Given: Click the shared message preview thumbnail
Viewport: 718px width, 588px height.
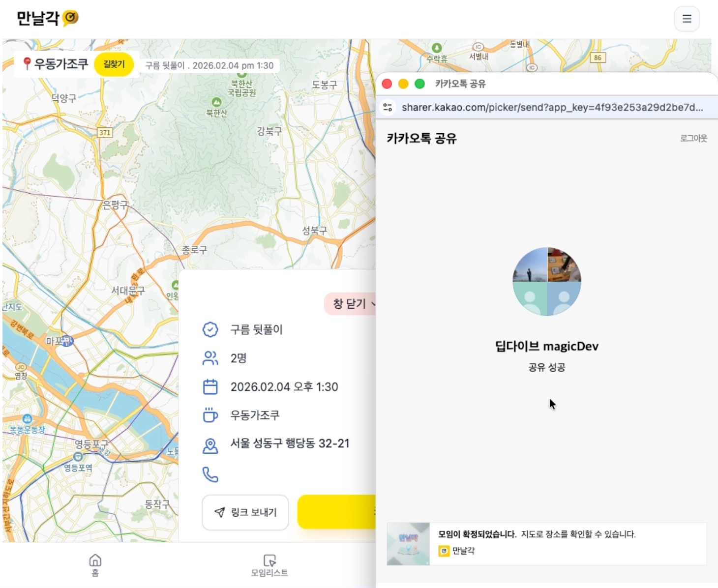Looking at the screenshot, I should (x=408, y=544).
